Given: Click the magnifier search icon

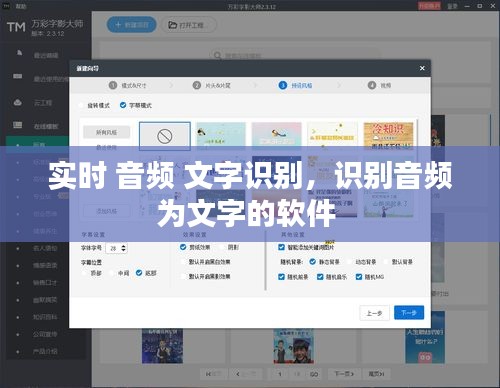Looking at the screenshot, I should coord(218,55).
